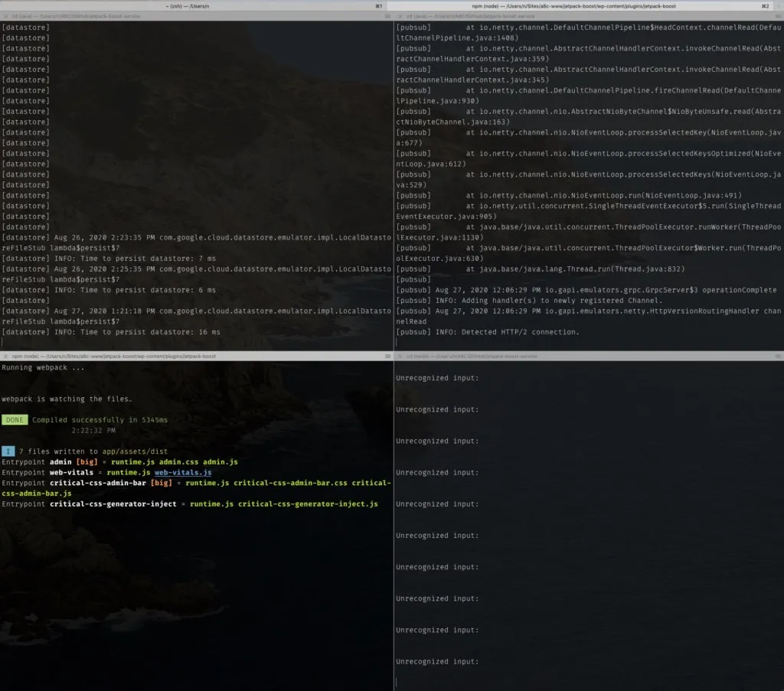Close the datastore pane with its x icon

(5, 17)
